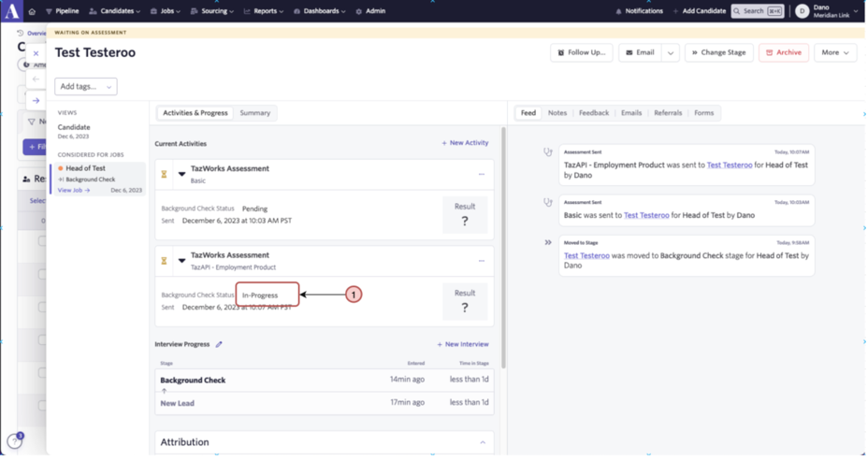This screenshot has height=461, width=868.
Task: Click the double-chevron Moved to Stage icon
Action: pyautogui.click(x=547, y=242)
